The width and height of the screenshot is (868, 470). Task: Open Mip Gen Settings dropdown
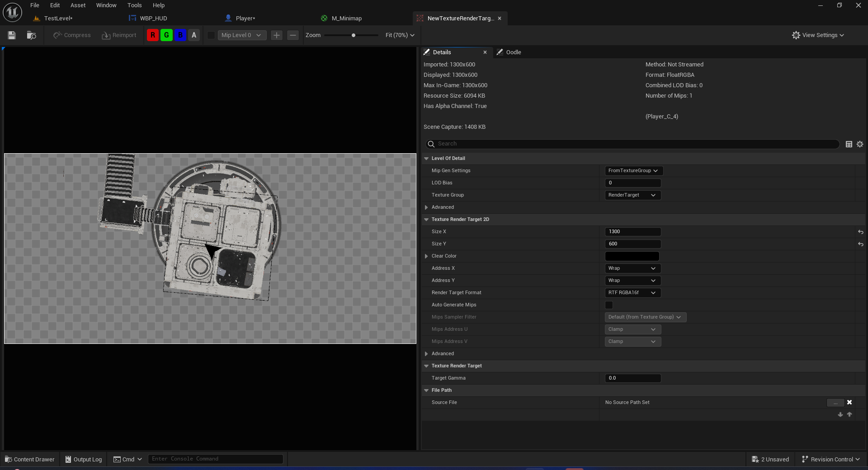click(x=634, y=171)
